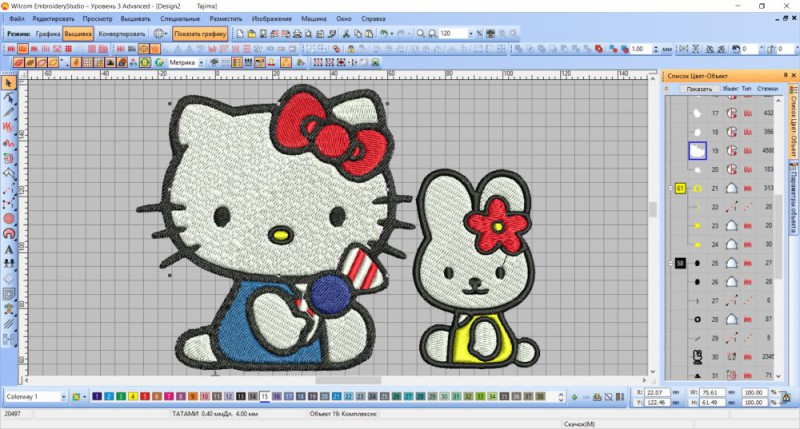800x429 pixels.
Task: Select color swatch 4 yellow
Action: 133,396
